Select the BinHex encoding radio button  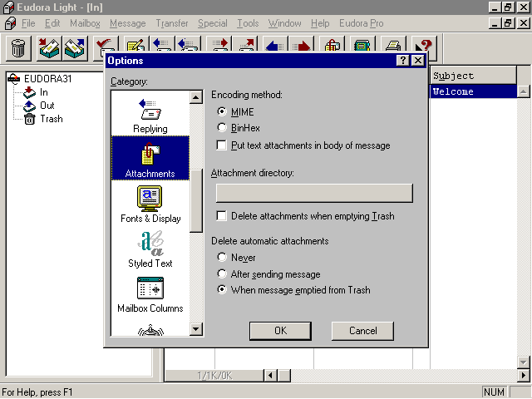tap(222, 127)
